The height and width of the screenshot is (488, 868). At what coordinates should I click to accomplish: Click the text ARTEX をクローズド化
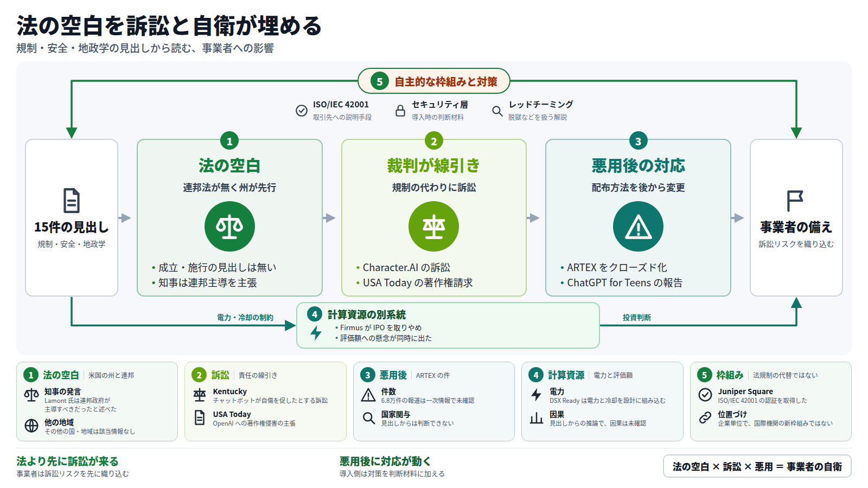coord(617,267)
